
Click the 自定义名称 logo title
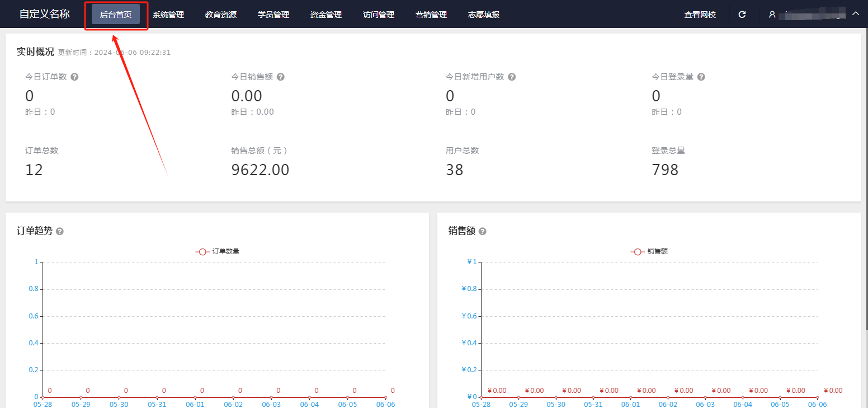45,14
